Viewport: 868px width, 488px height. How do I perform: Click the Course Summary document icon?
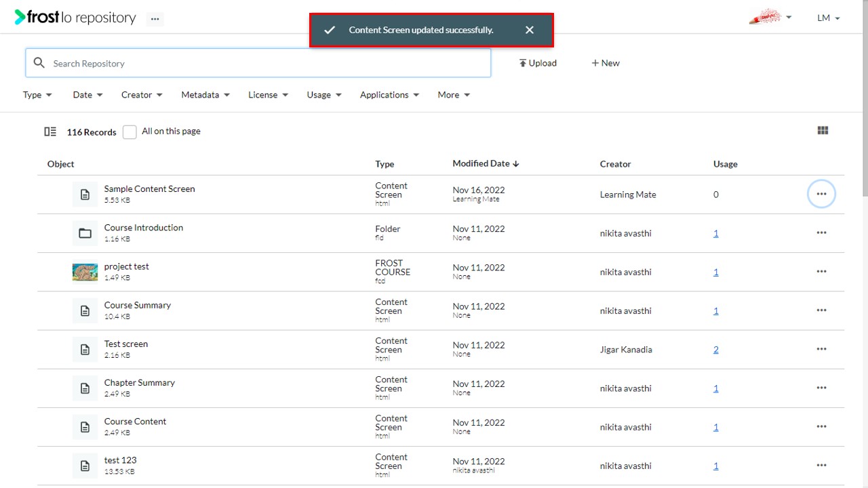coord(85,310)
